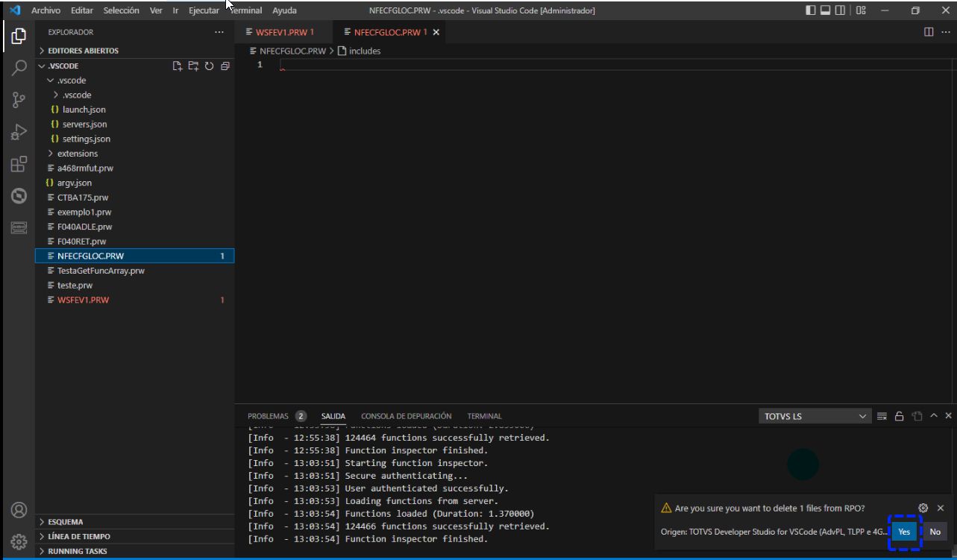Collapse all folders in explorer
Screen dimensions: 957x560
(x=225, y=66)
